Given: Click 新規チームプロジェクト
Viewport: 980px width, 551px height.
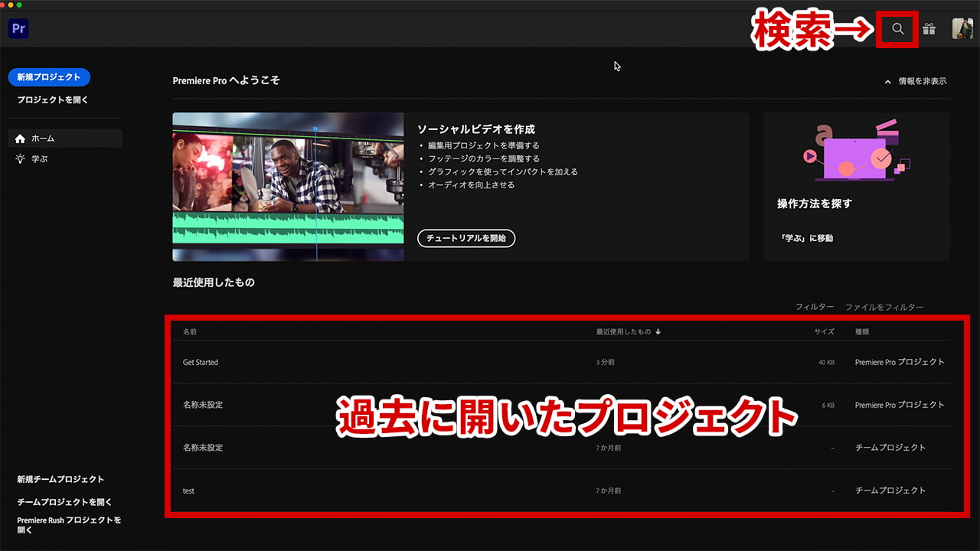Looking at the screenshot, I should (60, 479).
